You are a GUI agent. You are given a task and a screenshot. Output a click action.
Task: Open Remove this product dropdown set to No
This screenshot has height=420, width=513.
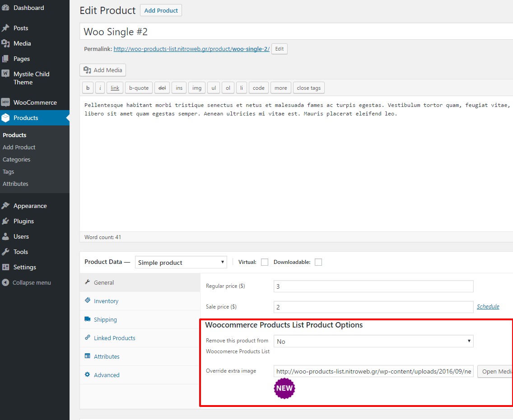pos(373,341)
